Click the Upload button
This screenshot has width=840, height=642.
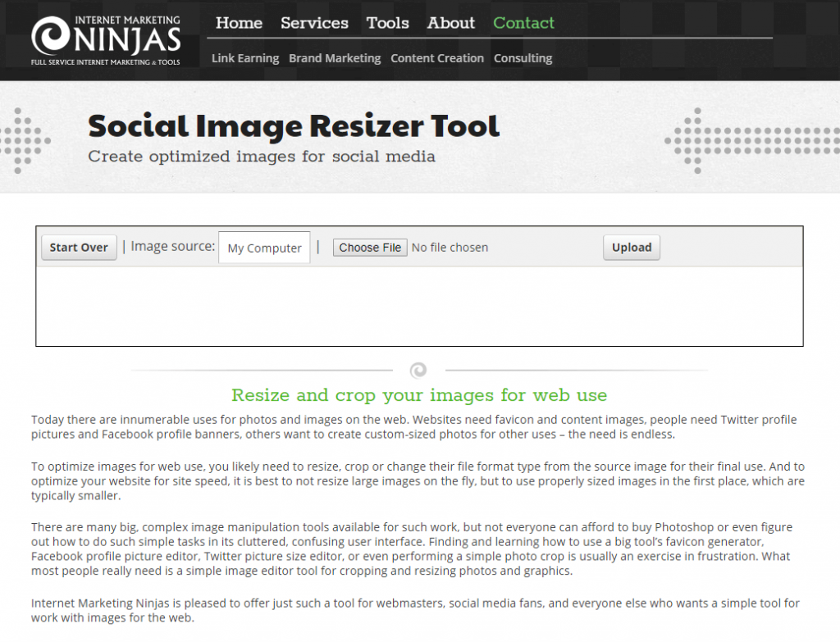coord(632,248)
